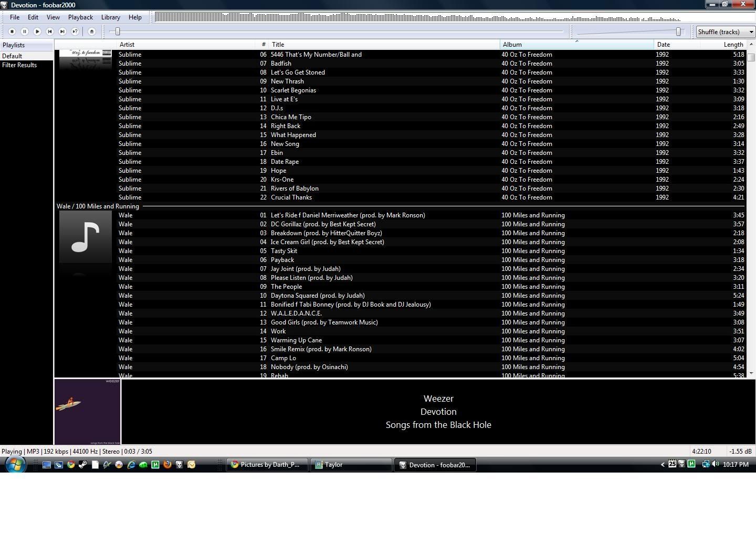Select the Default playlist
Viewport: 756px width, 545px height.
[x=26, y=56]
